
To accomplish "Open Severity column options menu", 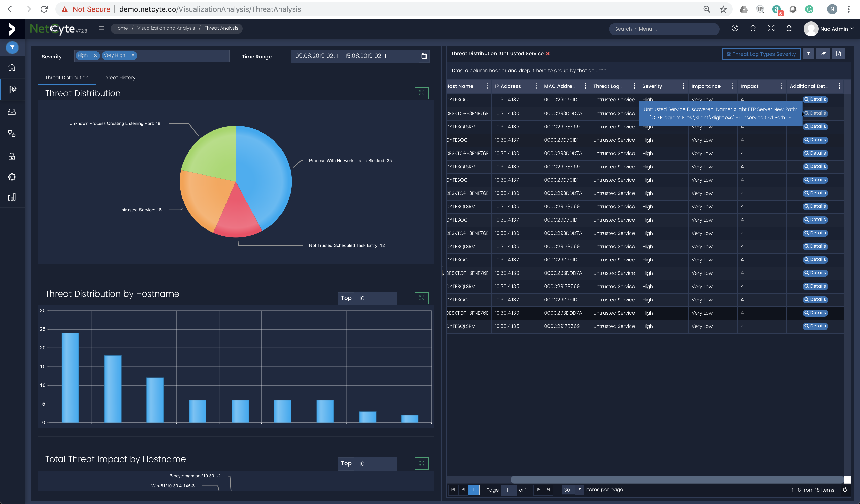I will pos(683,86).
